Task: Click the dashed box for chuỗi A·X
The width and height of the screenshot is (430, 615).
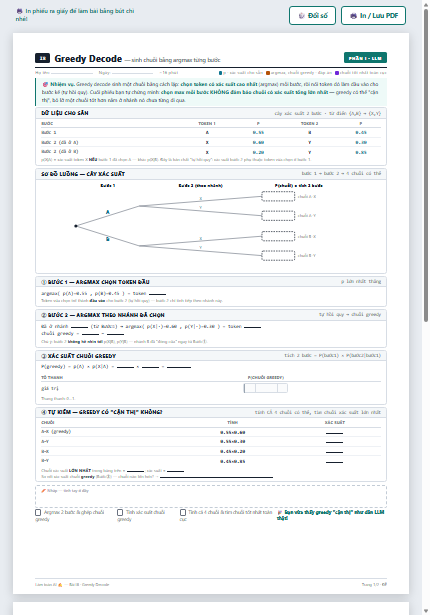Action: [x=278, y=197]
